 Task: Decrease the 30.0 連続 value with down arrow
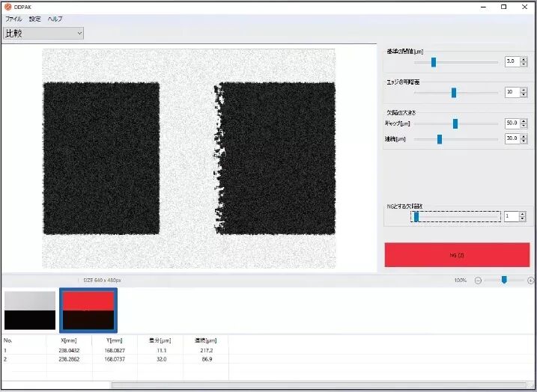pos(524,141)
